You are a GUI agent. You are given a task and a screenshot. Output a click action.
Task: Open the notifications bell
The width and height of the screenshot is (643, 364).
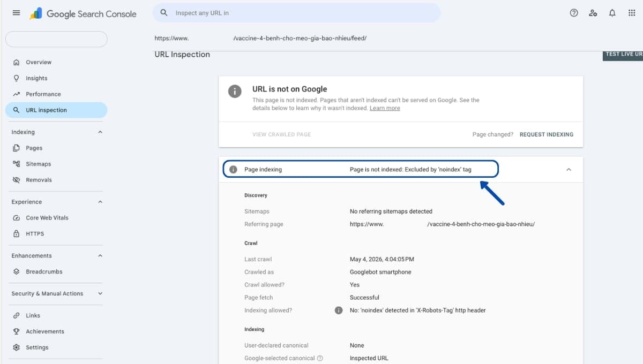612,13
